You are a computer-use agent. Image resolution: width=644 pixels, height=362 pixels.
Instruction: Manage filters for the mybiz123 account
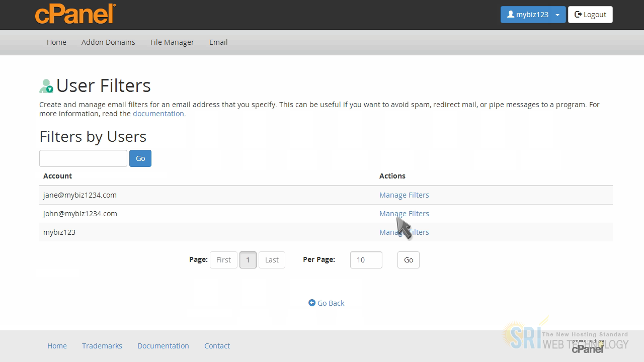404,232
